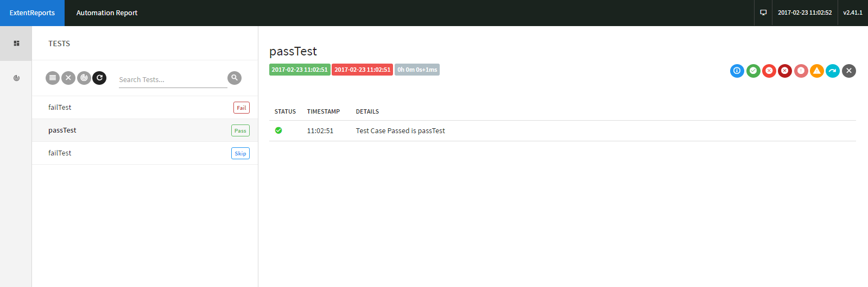Click the green start time label

[x=300, y=70]
